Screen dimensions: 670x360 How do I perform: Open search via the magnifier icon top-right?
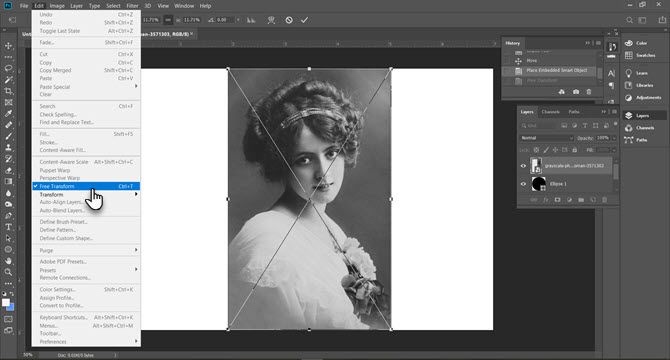pyautogui.click(x=629, y=20)
